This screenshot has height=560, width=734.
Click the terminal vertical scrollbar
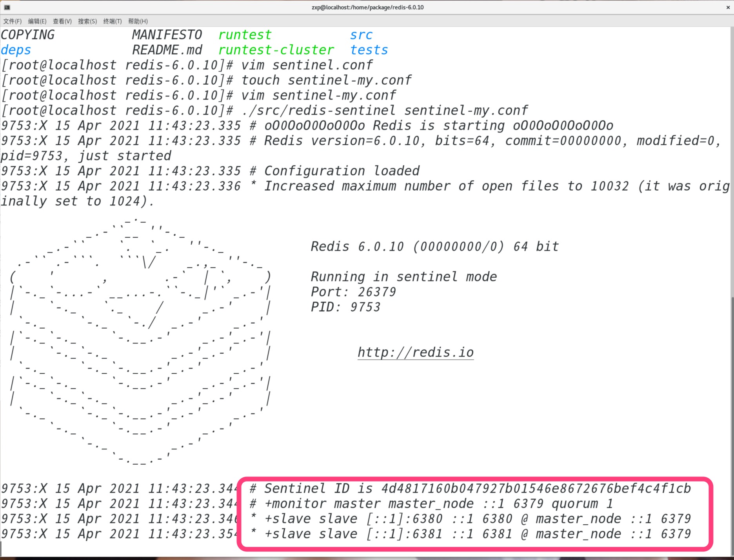pyautogui.click(x=732, y=425)
